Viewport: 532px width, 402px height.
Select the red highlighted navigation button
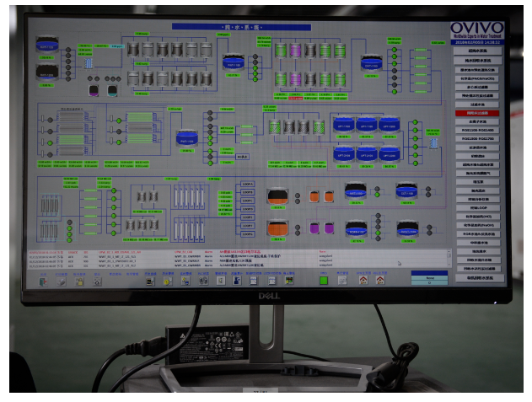pos(477,112)
